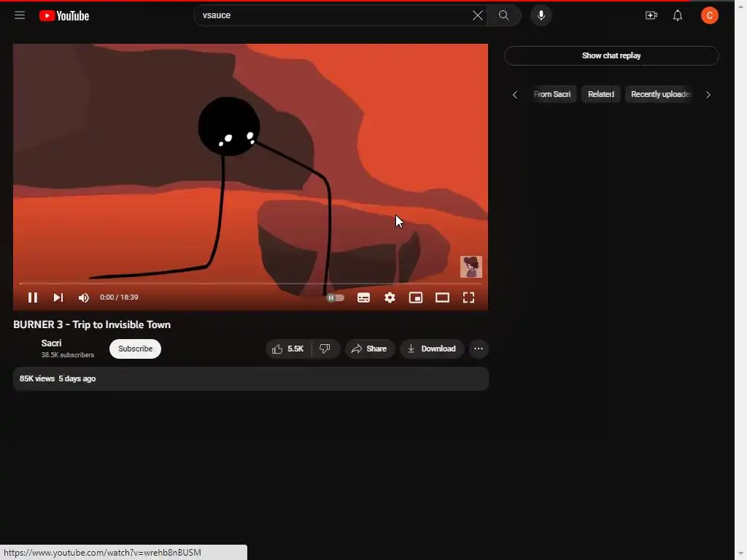
Task: Select the From Sacri chip
Action: (x=553, y=94)
